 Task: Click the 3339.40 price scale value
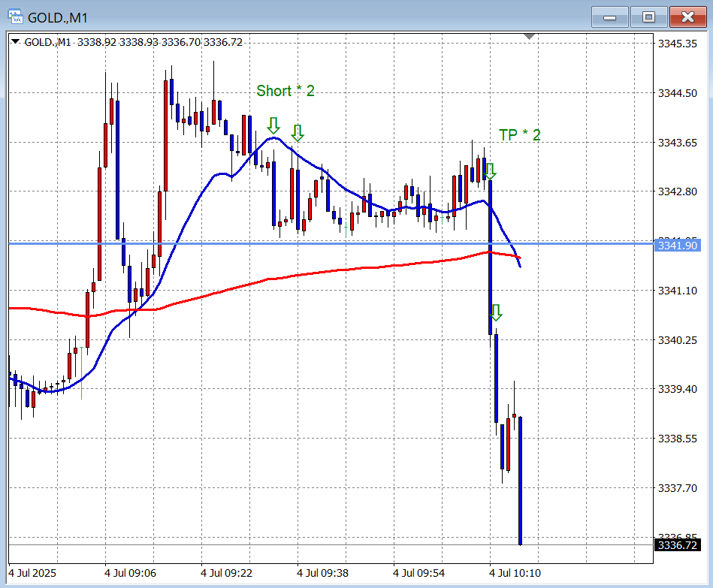pos(678,389)
